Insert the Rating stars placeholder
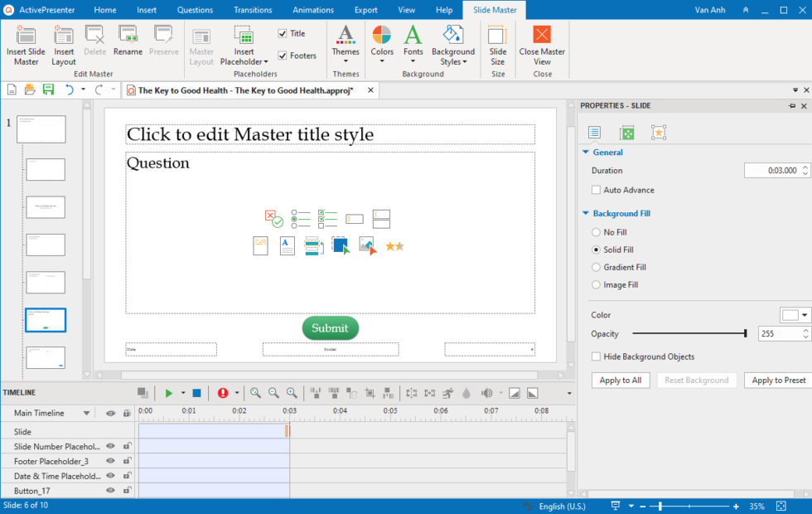The width and height of the screenshot is (812, 514). pos(394,245)
